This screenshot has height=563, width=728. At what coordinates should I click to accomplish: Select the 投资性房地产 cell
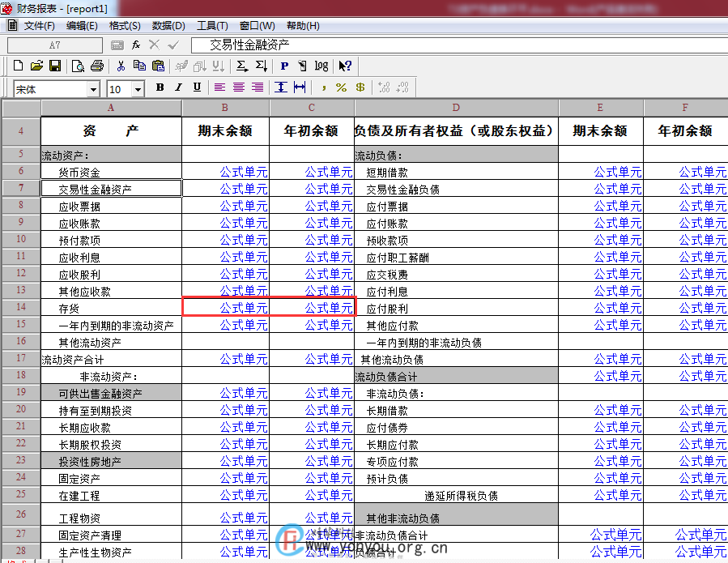click(x=111, y=461)
